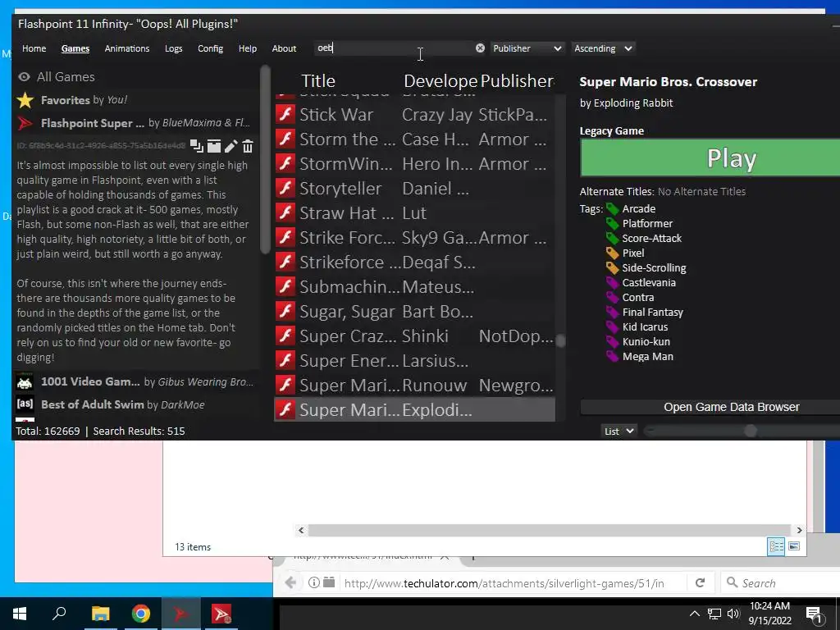Click Explorer horizontal scrollbar left arrow

pyautogui.click(x=301, y=531)
